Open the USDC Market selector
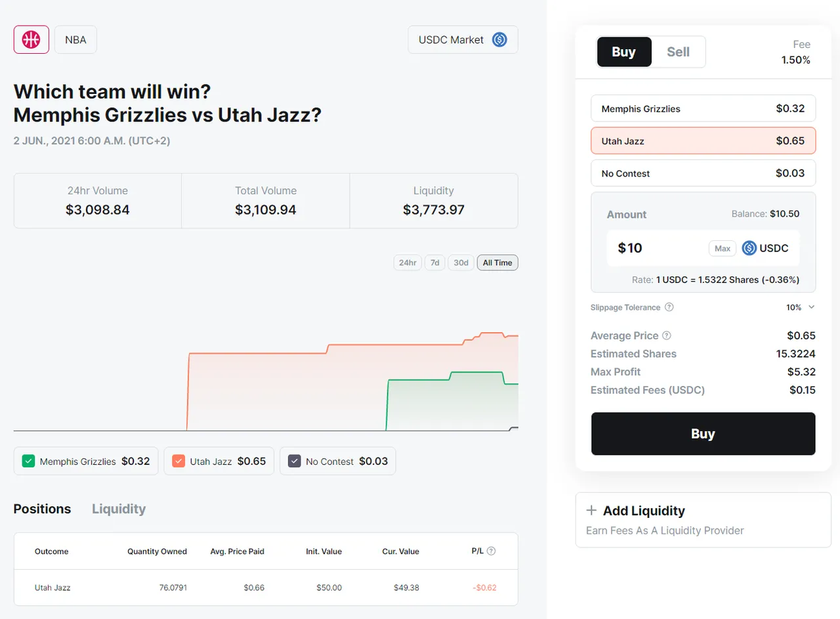Screen dimensions: 840x619 click(x=463, y=39)
